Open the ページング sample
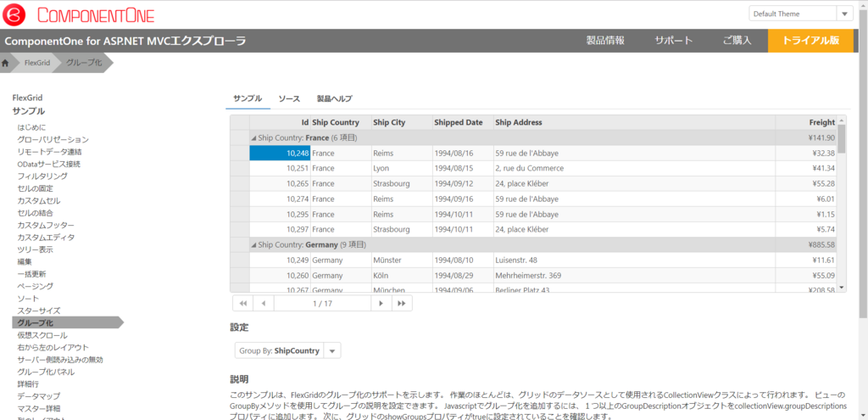The image size is (868, 420). [35, 286]
